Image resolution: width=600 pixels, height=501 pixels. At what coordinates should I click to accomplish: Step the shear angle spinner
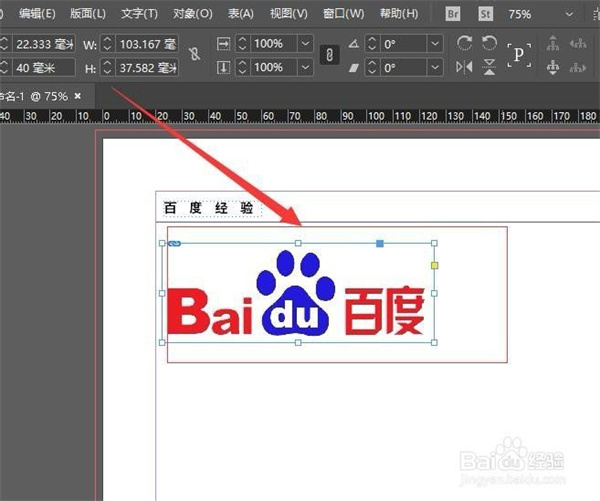(372, 68)
